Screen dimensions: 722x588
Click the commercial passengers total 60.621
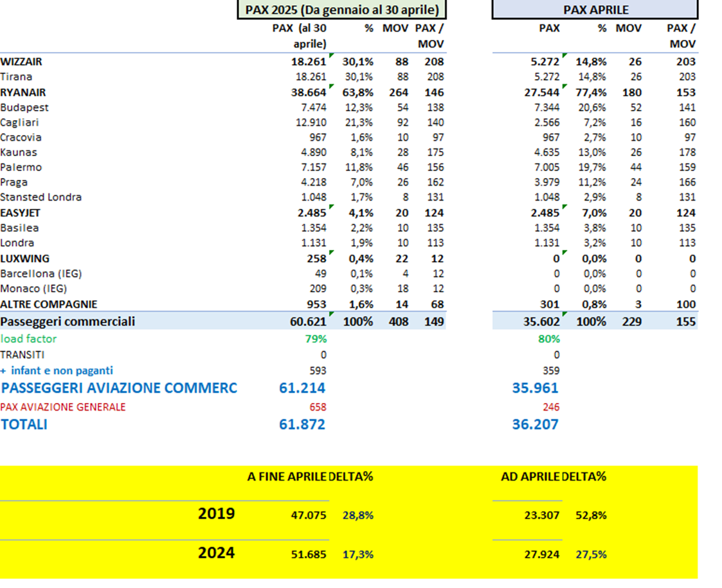click(x=308, y=321)
